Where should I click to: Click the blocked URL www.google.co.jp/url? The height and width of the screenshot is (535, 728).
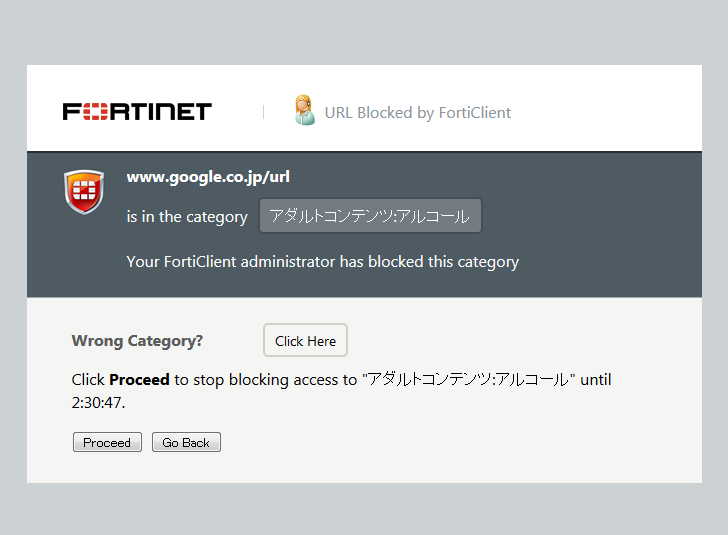(208, 177)
